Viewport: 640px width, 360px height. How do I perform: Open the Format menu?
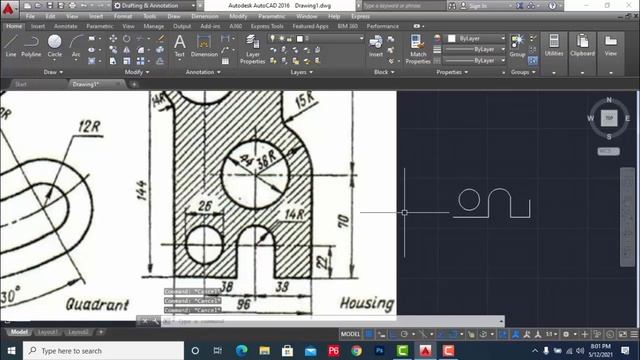tap(123, 16)
